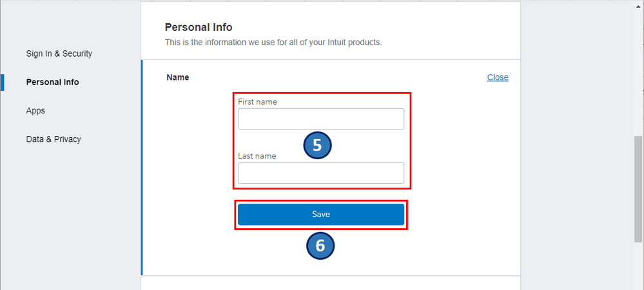The width and height of the screenshot is (644, 290).
Task: Click the step 6 circle badge
Action: pos(320,246)
